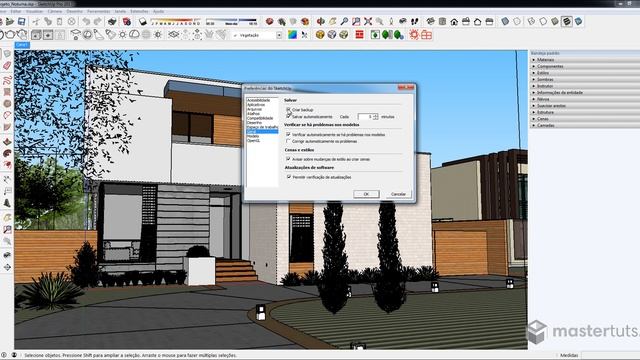This screenshot has width=640, height=360.
Task: Select the Orbit tool icon
Action: (x=321, y=21)
